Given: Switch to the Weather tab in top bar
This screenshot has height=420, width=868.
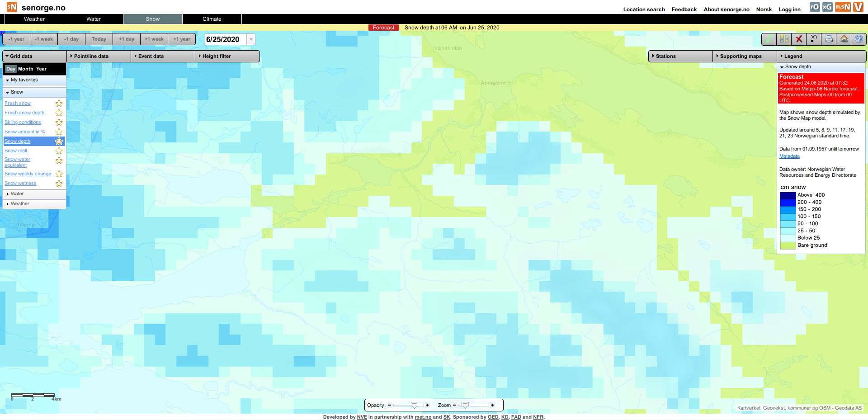Looking at the screenshot, I should 34,19.
